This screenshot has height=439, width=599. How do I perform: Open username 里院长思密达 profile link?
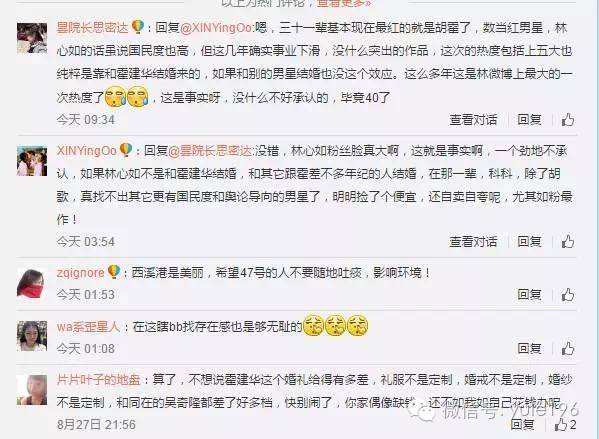tap(92, 28)
